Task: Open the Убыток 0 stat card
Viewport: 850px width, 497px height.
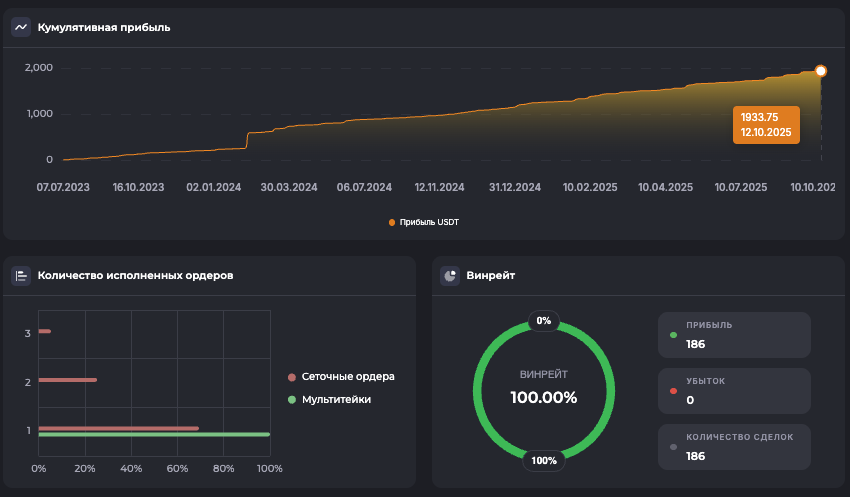Action: click(733, 391)
